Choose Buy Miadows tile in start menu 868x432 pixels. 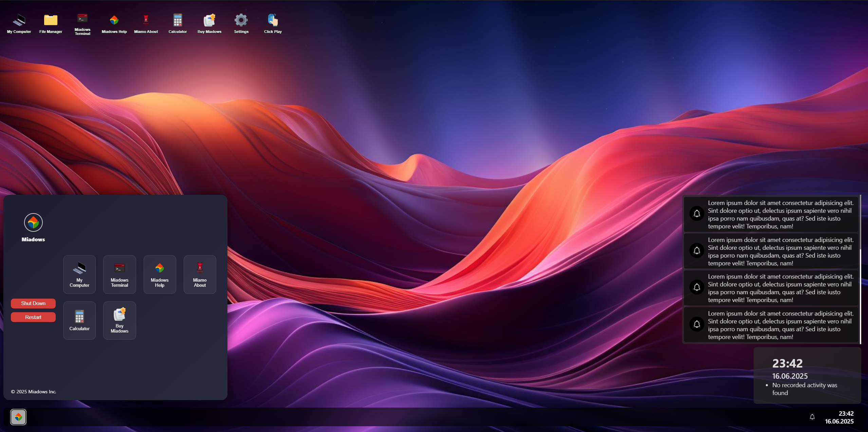[x=119, y=320]
